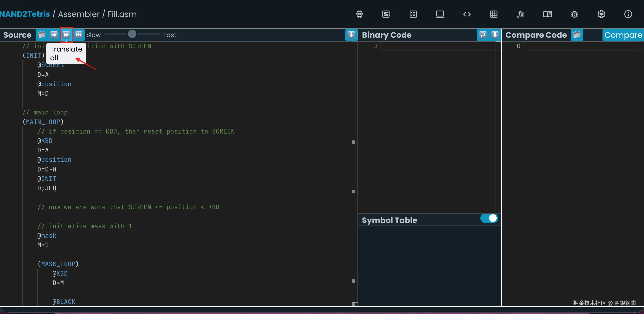Open the Jack compiler code brackets icon
Viewport: 644px width, 314px height.
[x=467, y=14]
